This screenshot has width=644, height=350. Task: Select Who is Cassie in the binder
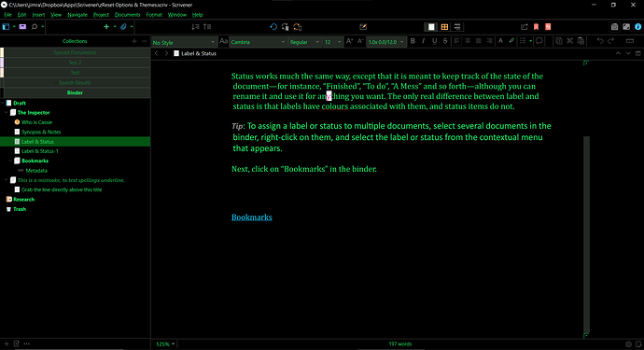tap(36, 122)
